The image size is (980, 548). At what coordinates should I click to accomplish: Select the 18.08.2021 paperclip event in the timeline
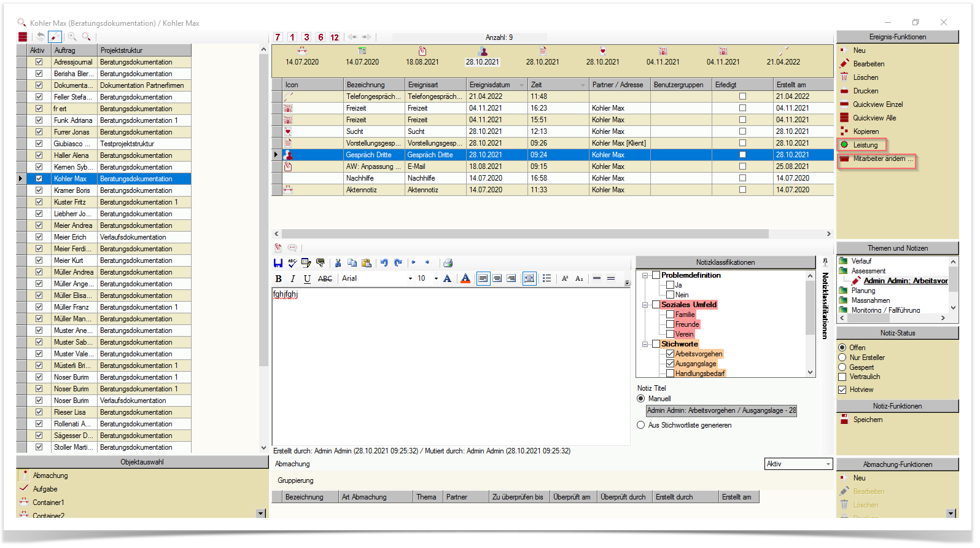pos(422,56)
